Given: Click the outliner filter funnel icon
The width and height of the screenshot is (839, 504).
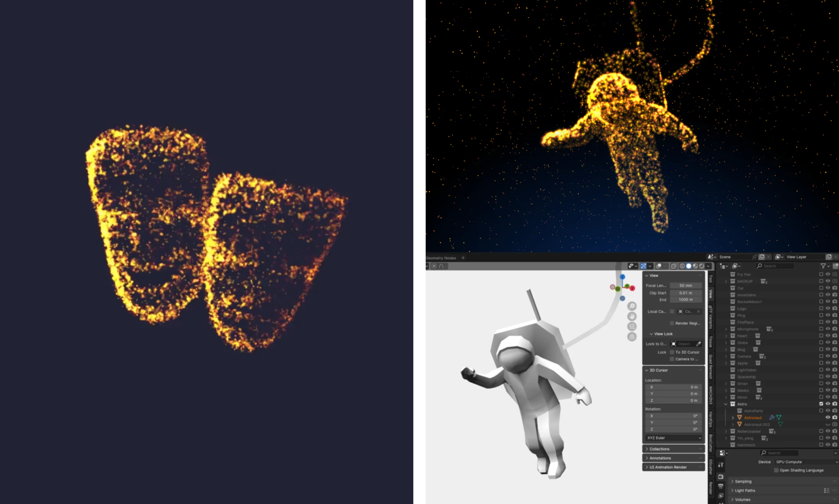Looking at the screenshot, I should [823, 266].
